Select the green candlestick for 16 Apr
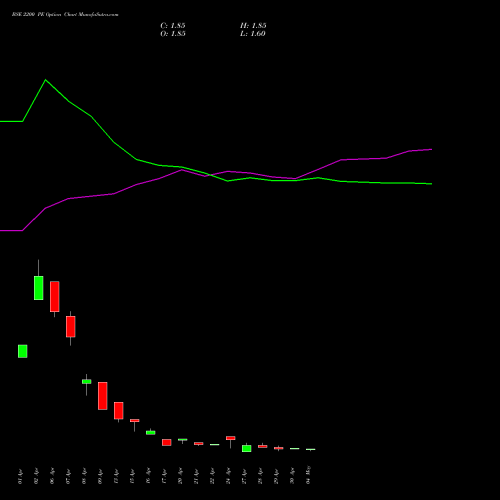Image resolution: width=500 pixels, height=500 pixels. coord(151,433)
